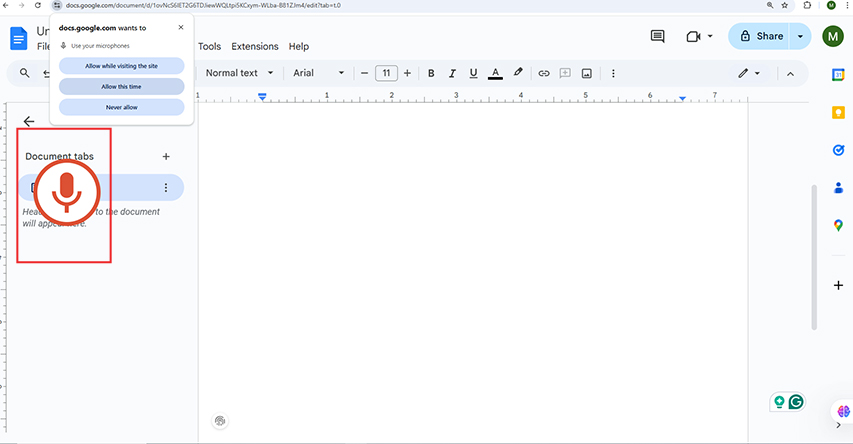
Task: Click the site info icon in address bar
Action: (x=57, y=5)
